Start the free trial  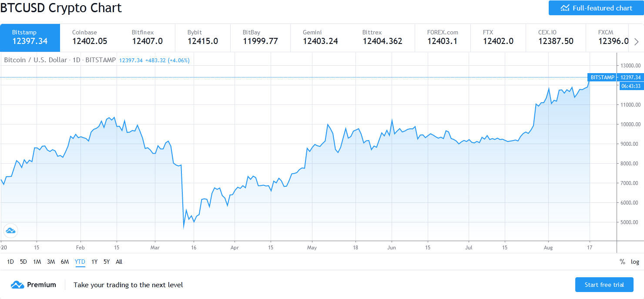click(x=604, y=285)
